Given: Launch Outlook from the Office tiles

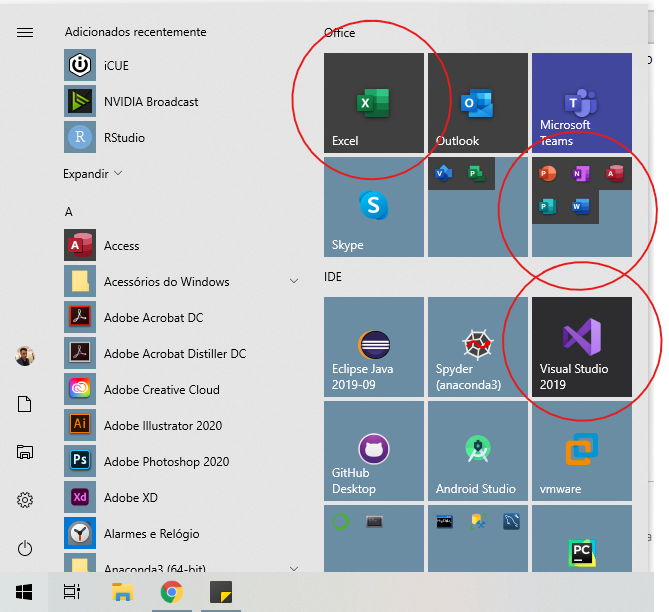Looking at the screenshot, I should pyautogui.click(x=478, y=103).
